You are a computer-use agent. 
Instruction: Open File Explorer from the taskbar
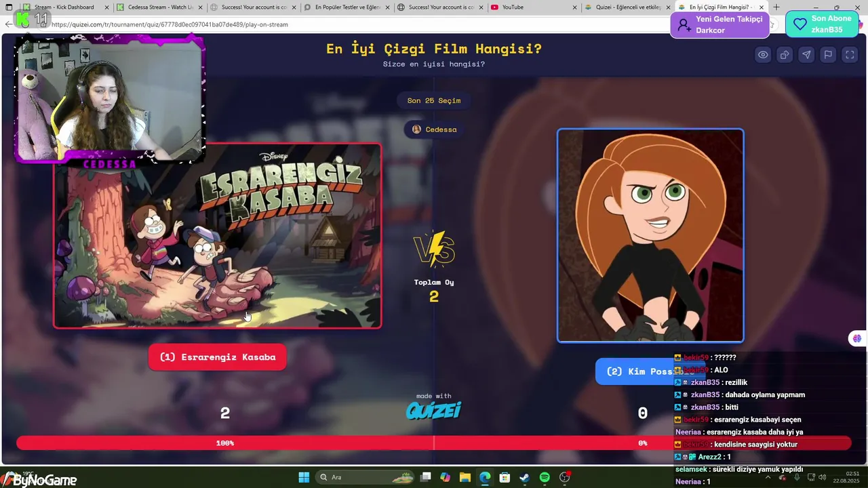(x=465, y=477)
